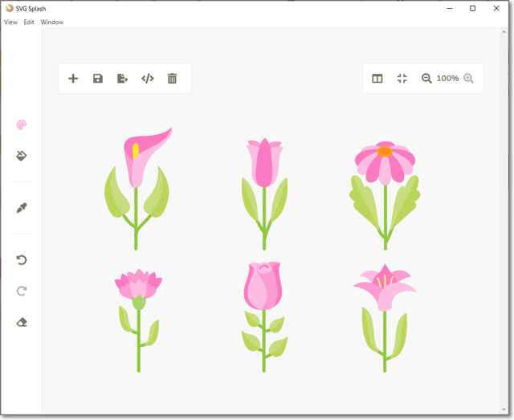The width and height of the screenshot is (514, 420).
Task: Click the plus icon to add SVG
Action: click(73, 79)
